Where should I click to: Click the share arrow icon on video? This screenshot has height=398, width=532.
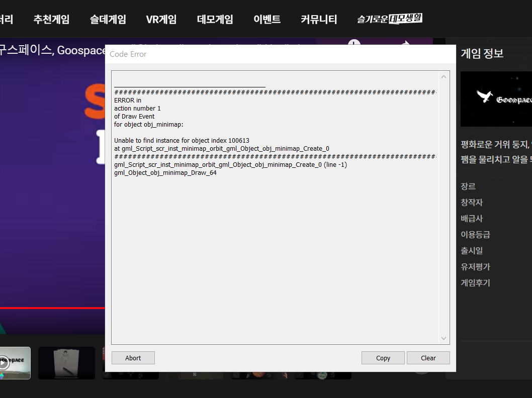[x=406, y=43]
